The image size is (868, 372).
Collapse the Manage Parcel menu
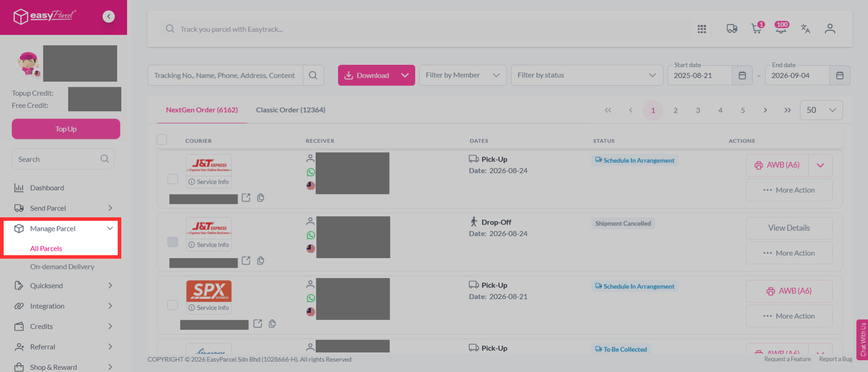coord(110,228)
